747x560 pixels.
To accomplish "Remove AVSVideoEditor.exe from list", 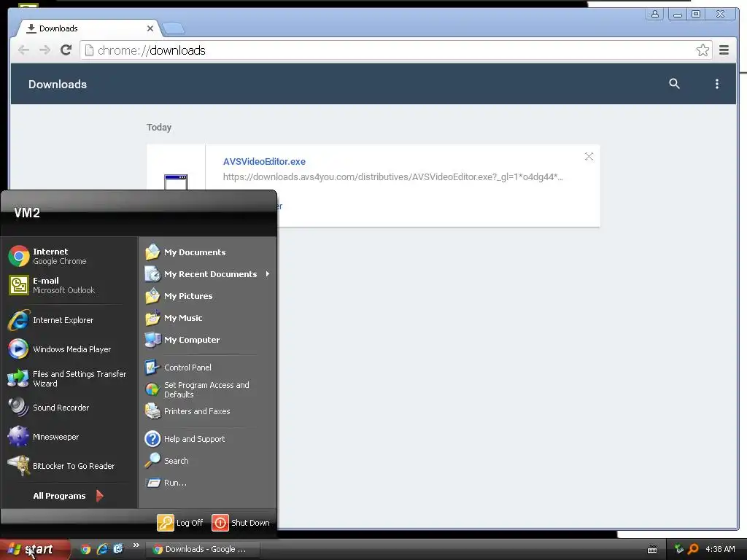I will point(589,156).
